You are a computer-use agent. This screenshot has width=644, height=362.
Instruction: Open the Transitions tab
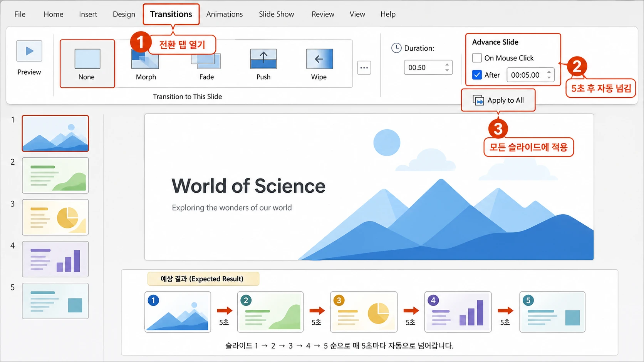pyautogui.click(x=171, y=14)
